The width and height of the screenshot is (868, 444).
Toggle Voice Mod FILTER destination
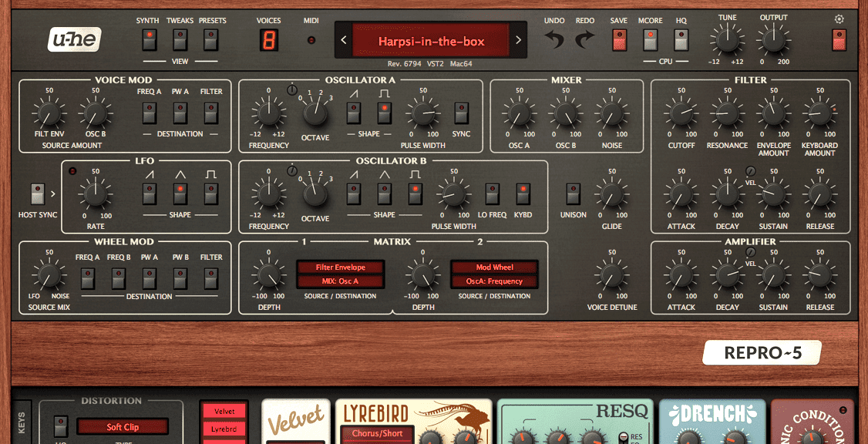pyautogui.click(x=210, y=113)
